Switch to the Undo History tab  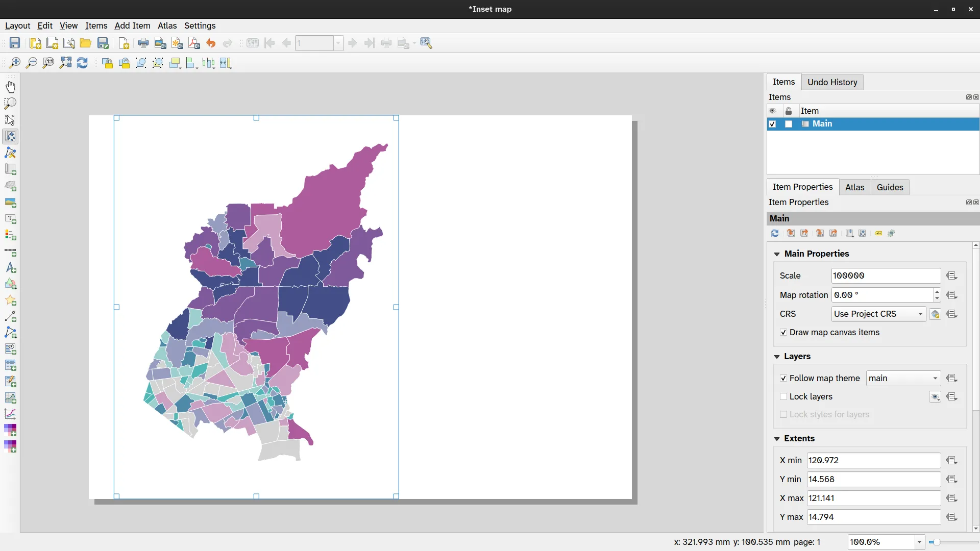[832, 82]
